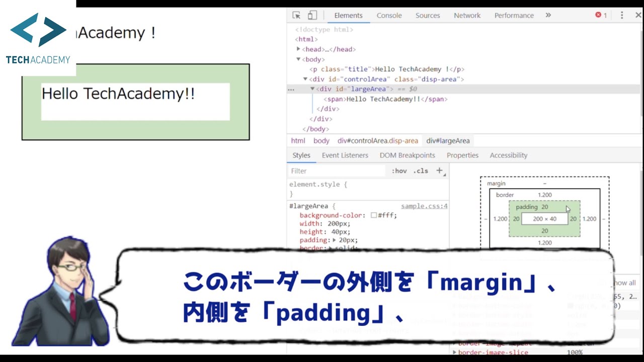The height and width of the screenshot is (362, 644).
Task: Open the Network tab
Action: point(467,16)
